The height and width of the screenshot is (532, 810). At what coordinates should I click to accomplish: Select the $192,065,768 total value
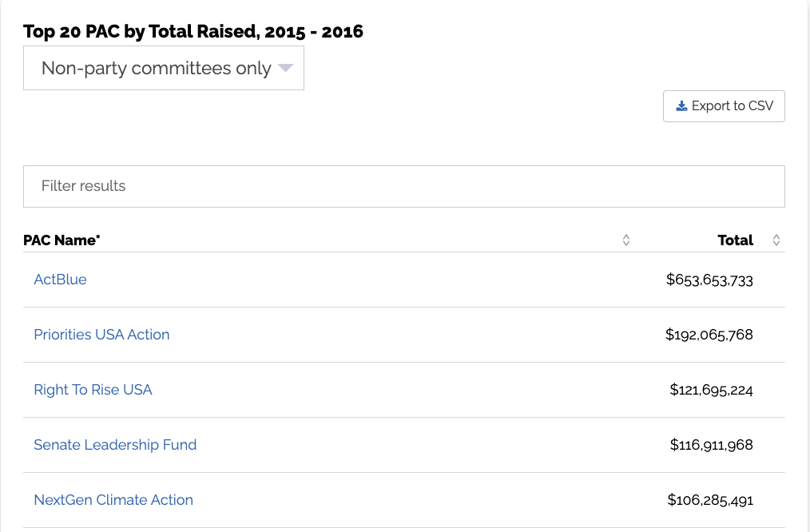point(709,335)
